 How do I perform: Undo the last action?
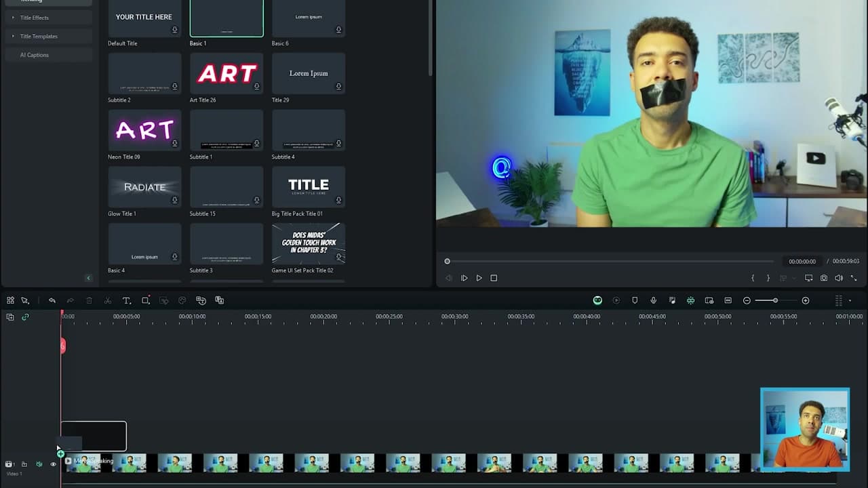coord(52,300)
